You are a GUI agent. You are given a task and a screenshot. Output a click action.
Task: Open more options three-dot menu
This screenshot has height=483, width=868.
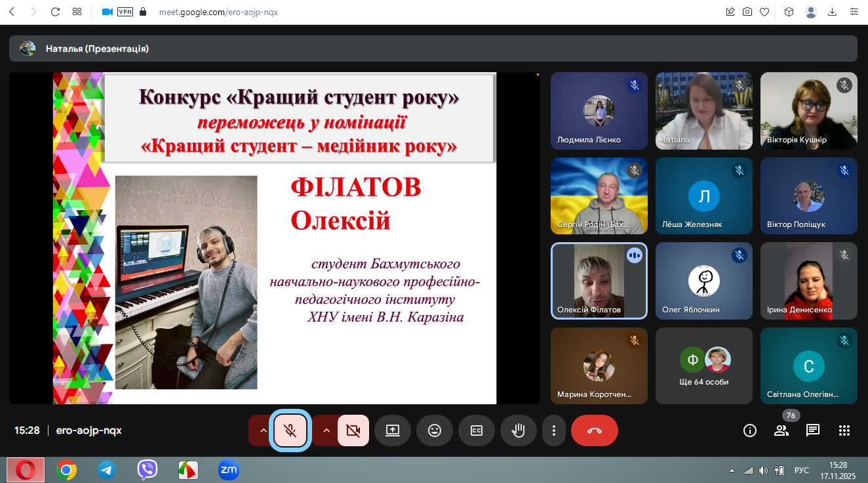point(554,430)
